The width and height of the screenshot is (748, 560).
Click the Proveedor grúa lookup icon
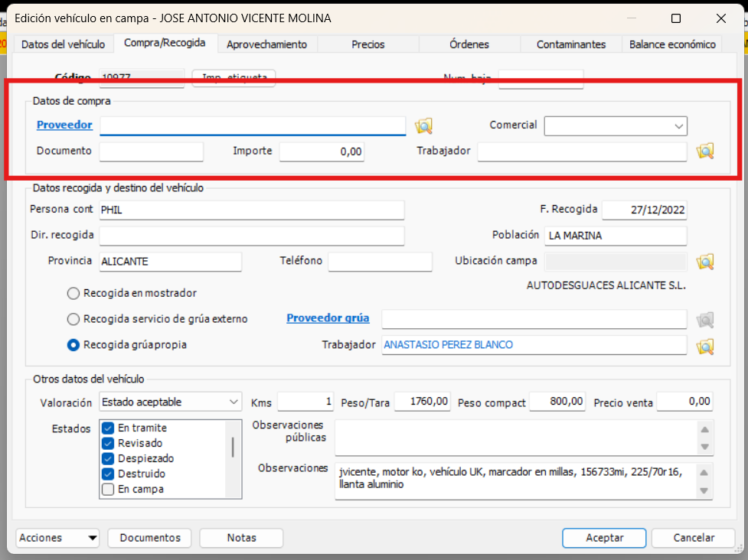click(705, 318)
